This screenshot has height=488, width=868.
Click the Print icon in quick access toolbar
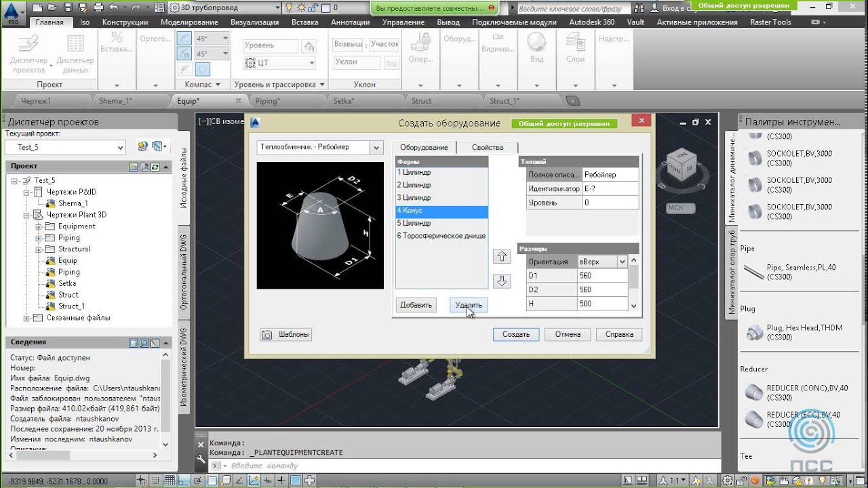point(98,7)
